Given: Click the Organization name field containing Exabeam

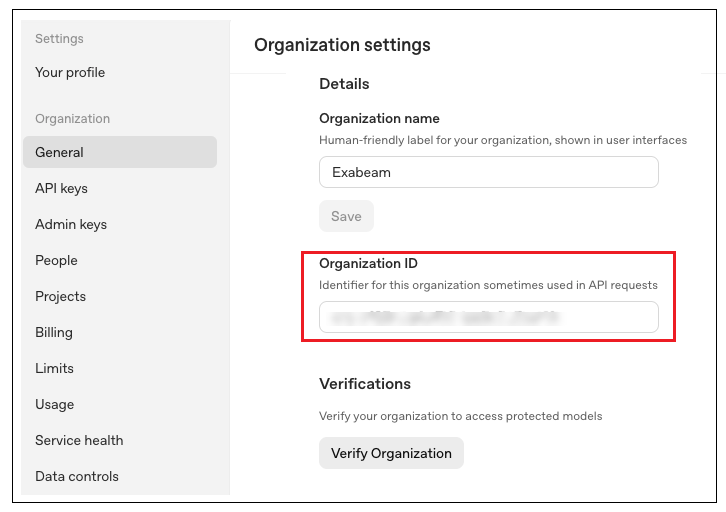Looking at the screenshot, I should (488, 172).
